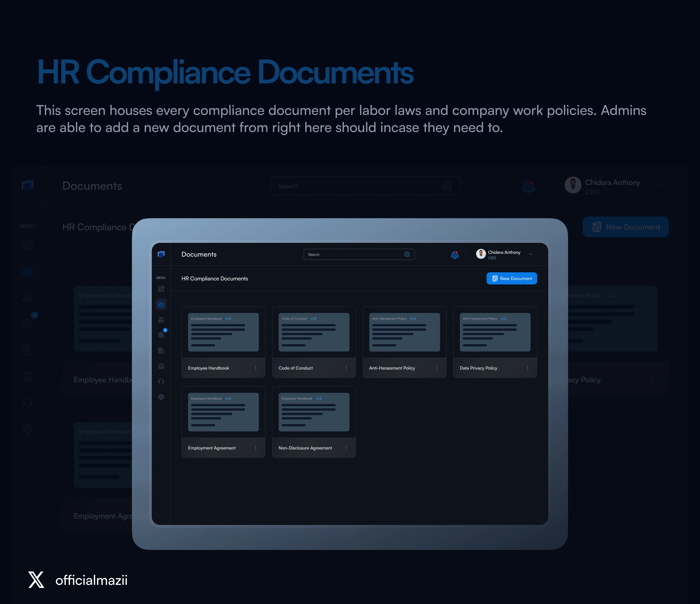The width and height of the screenshot is (700, 604).
Task: Open the Employment Agreement document thumbnail
Action: [x=223, y=412]
